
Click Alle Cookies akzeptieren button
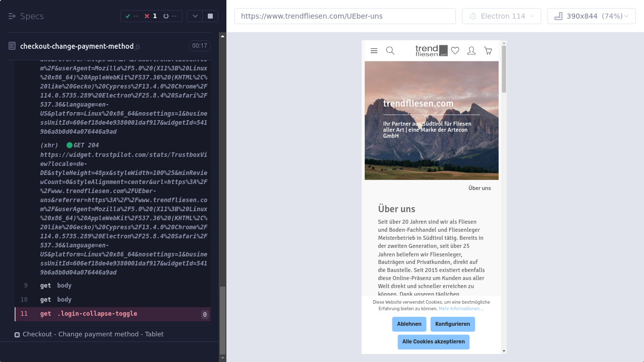pyautogui.click(x=433, y=342)
